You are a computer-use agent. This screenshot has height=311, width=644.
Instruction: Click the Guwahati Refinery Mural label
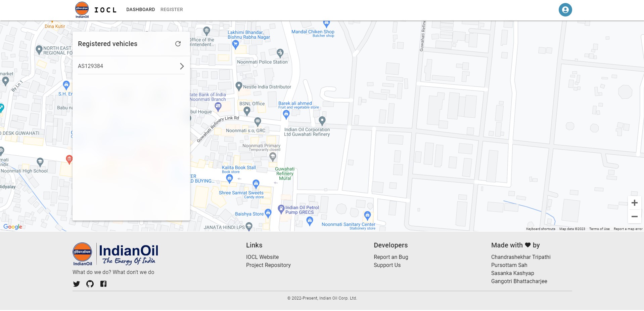tap(285, 173)
